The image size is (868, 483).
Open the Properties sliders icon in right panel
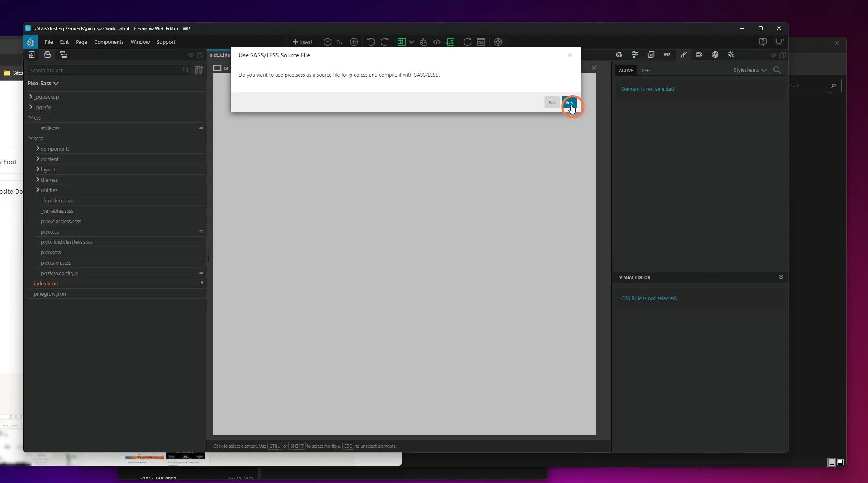coord(635,55)
